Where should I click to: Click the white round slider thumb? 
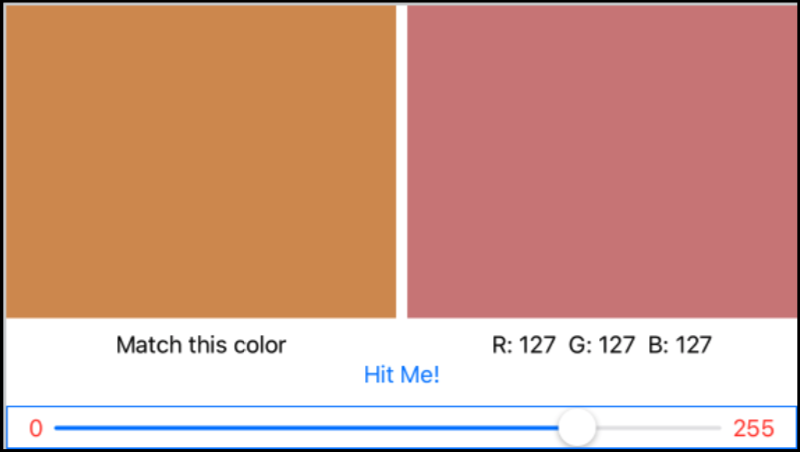[577, 428]
